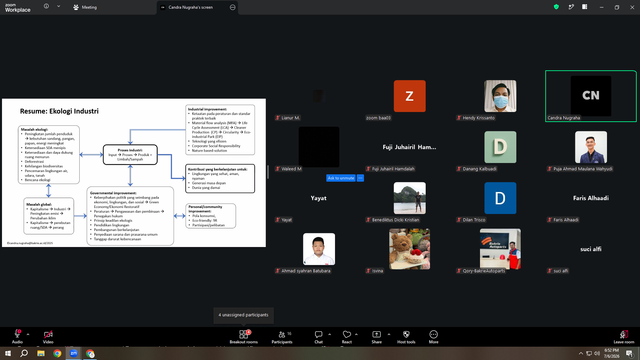Click the Ask to unmute button

coord(341,178)
